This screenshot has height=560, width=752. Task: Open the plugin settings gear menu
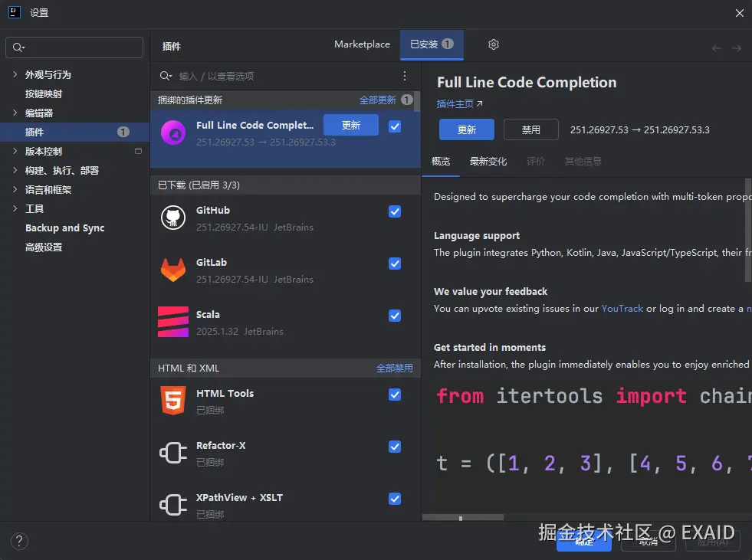tap(494, 44)
